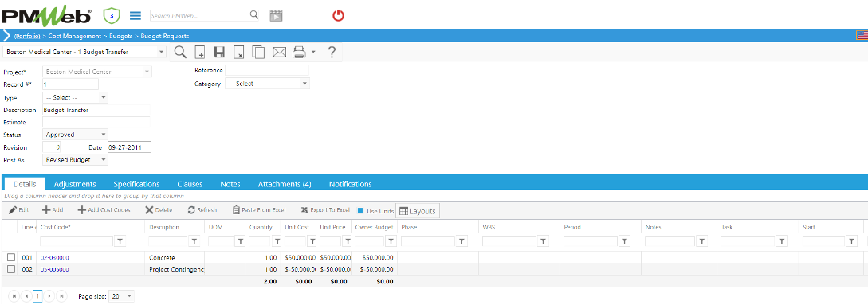The height and width of the screenshot is (305, 868).
Task: Switch to the Notes tab
Action: pos(230,184)
